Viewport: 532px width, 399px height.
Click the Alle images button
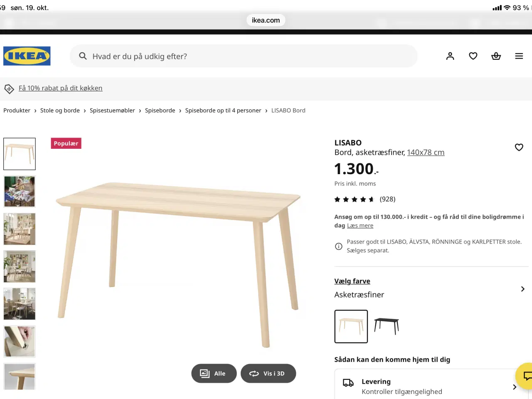tap(214, 374)
